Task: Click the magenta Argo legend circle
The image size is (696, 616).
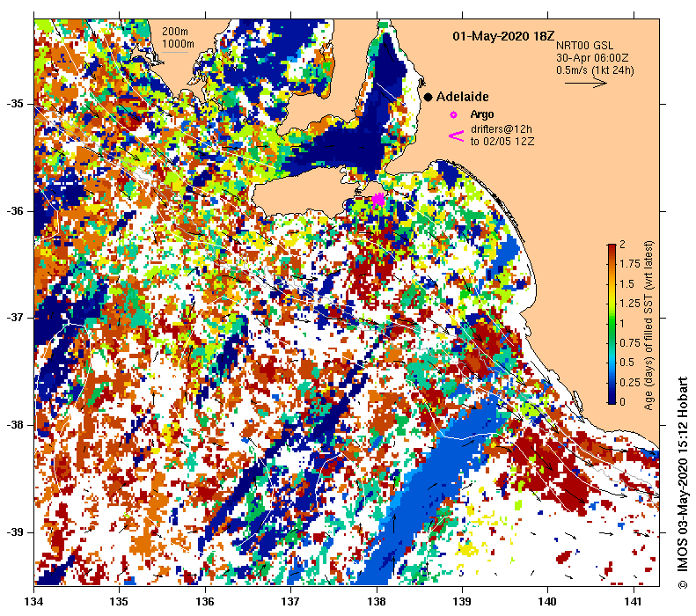Action: (454, 115)
